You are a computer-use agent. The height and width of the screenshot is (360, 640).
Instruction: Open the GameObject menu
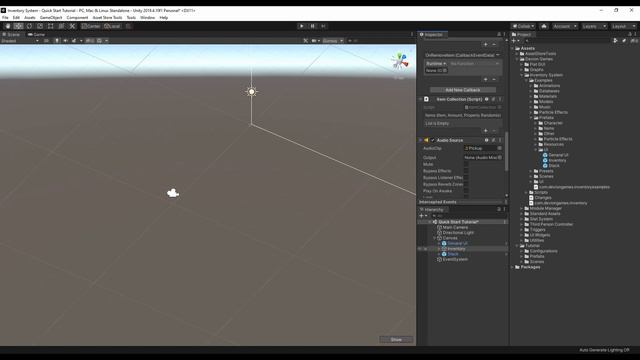tap(51, 18)
